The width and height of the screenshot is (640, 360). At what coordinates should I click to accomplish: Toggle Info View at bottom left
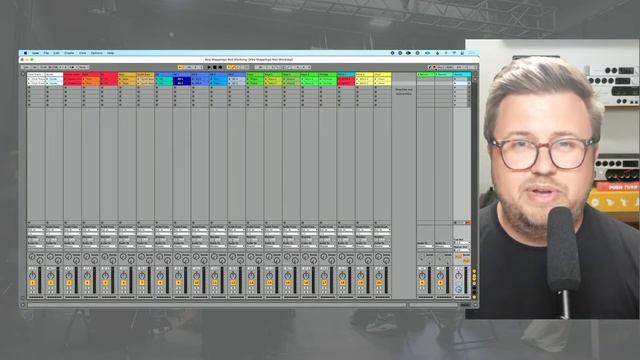click(23, 305)
